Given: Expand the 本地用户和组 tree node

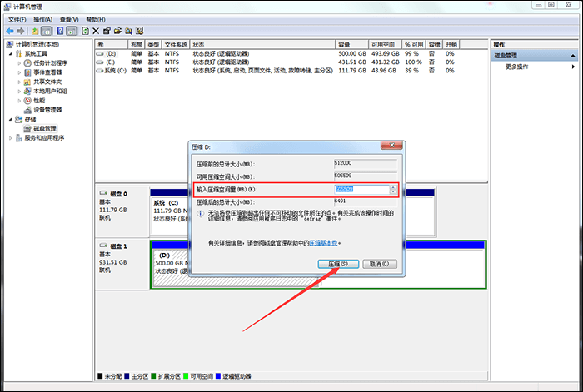Looking at the screenshot, I should [20, 92].
